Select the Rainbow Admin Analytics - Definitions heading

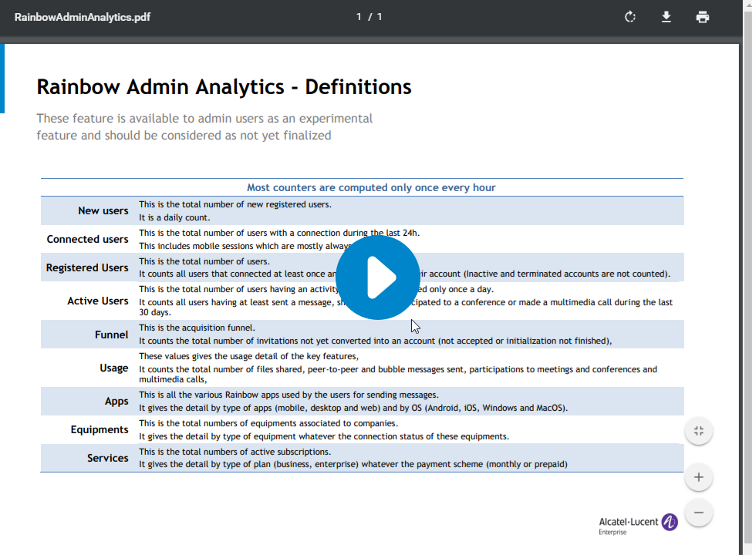click(224, 87)
